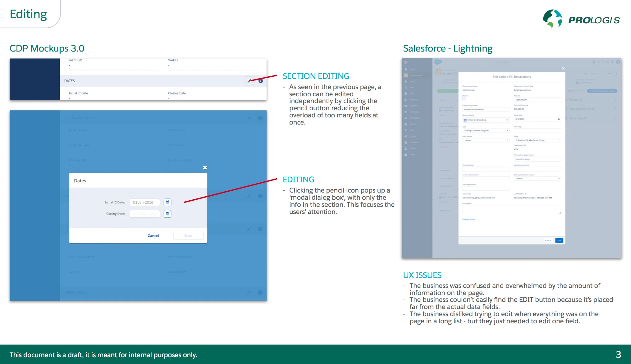This screenshot has width=631, height=364.
Task: Click the help question mark icon in the header
Action: 603,62
